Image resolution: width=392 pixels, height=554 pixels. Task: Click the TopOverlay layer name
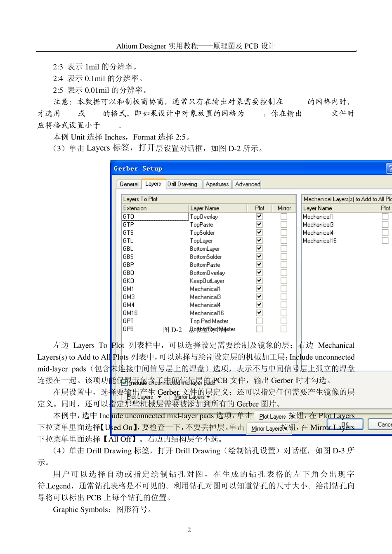204,217
